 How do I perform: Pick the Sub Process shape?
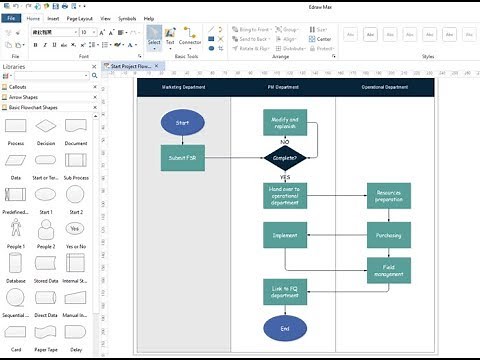point(76,160)
